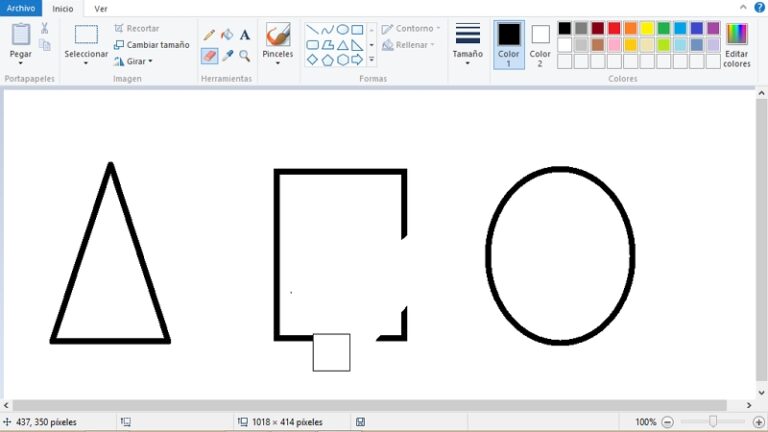This screenshot has height=432, width=768.
Task: Select Color 2 box
Action: [x=540, y=45]
